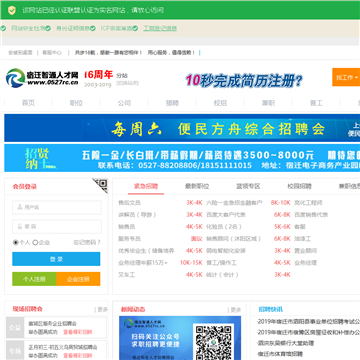Select the 企业 radio button

pyautogui.click(x=35, y=242)
